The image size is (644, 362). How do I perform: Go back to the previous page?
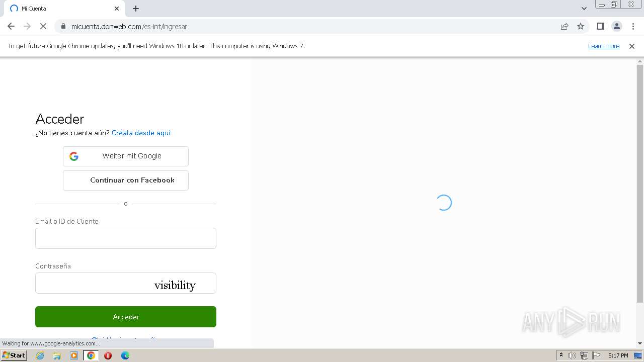point(11,26)
